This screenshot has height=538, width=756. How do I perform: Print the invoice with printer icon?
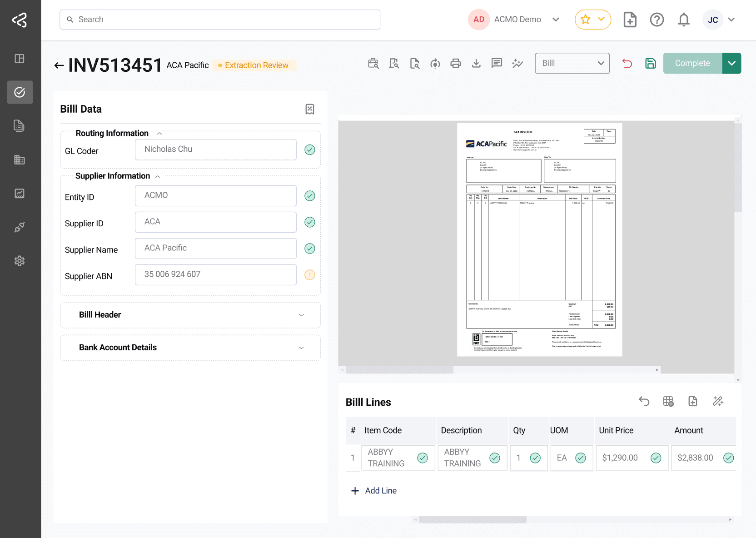[x=456, y=63]
